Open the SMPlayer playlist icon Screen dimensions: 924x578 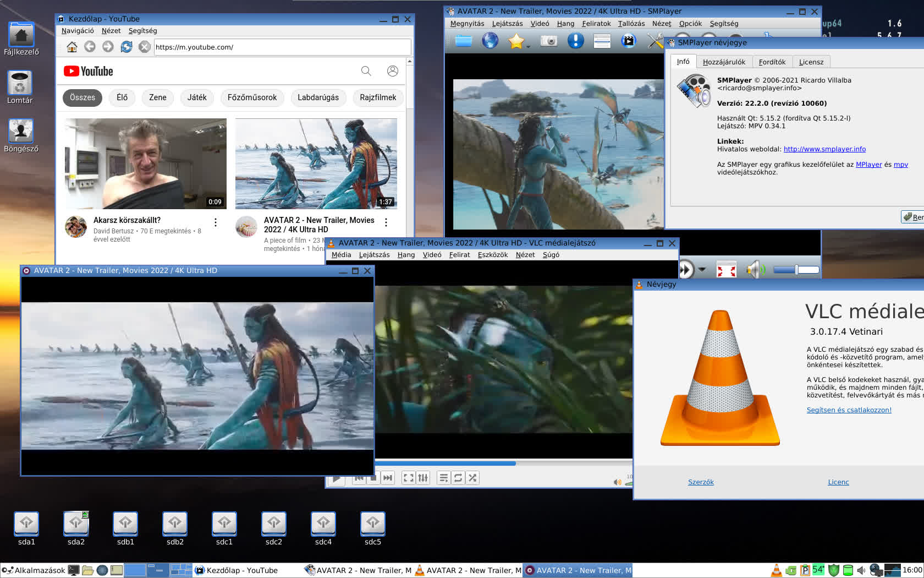point(602,41)
